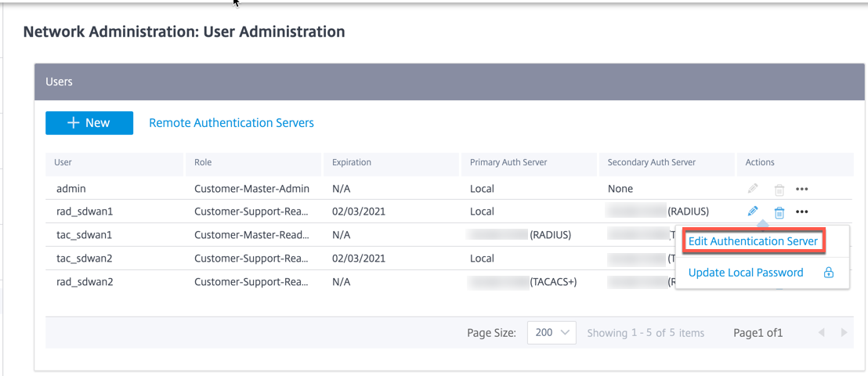Click the trash icon for rad_sdwan1
This screenshot has height=376, width=868.
click(x=779, y=212)
